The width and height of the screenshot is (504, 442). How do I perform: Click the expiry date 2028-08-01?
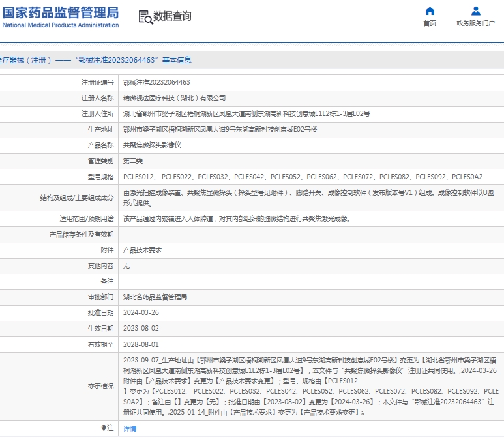click(141, 344)
